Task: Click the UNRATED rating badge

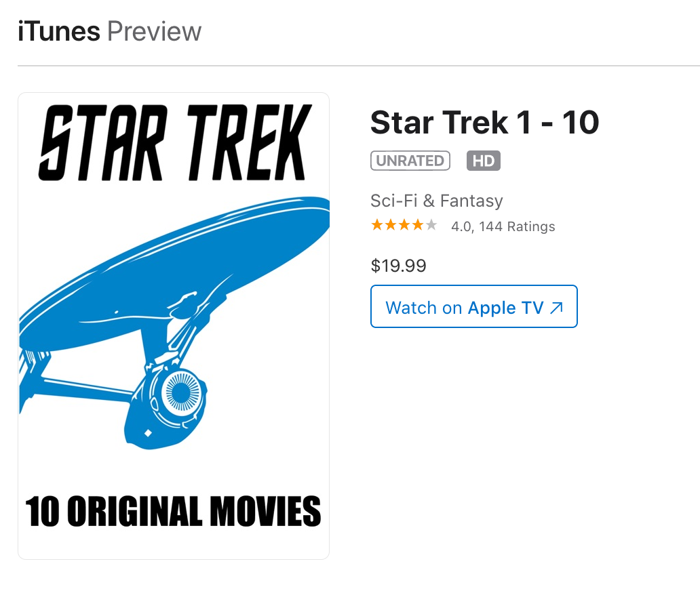Action: tap(410, 161)
